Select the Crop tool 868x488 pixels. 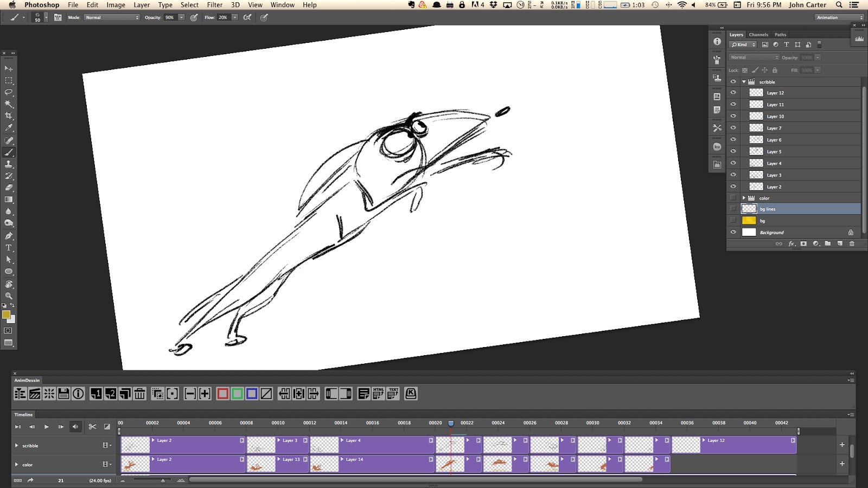point(9,116)
